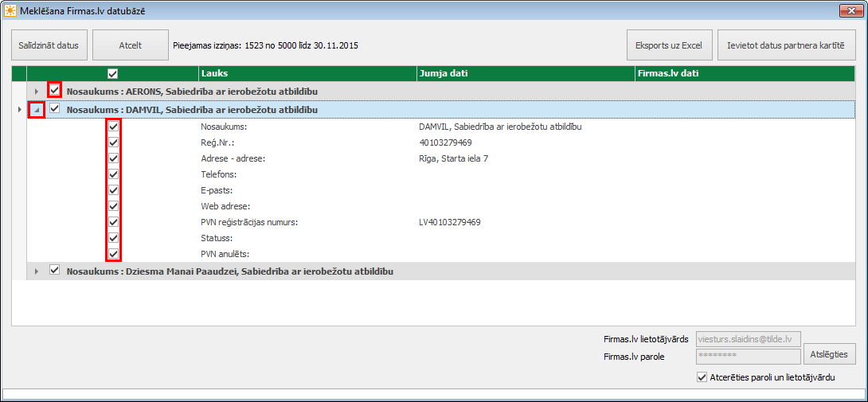Toggle the select-all checkbox in header

click(113, 73)
